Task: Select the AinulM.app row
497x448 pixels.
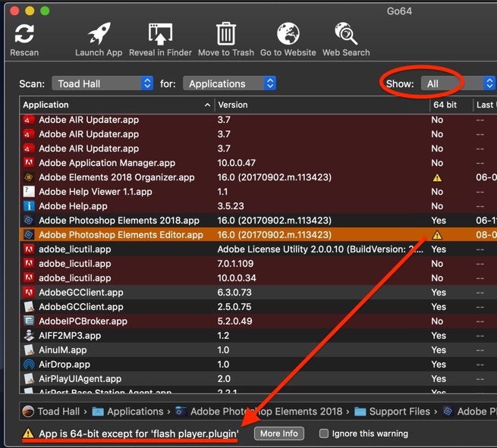Action: coord(258,350)
